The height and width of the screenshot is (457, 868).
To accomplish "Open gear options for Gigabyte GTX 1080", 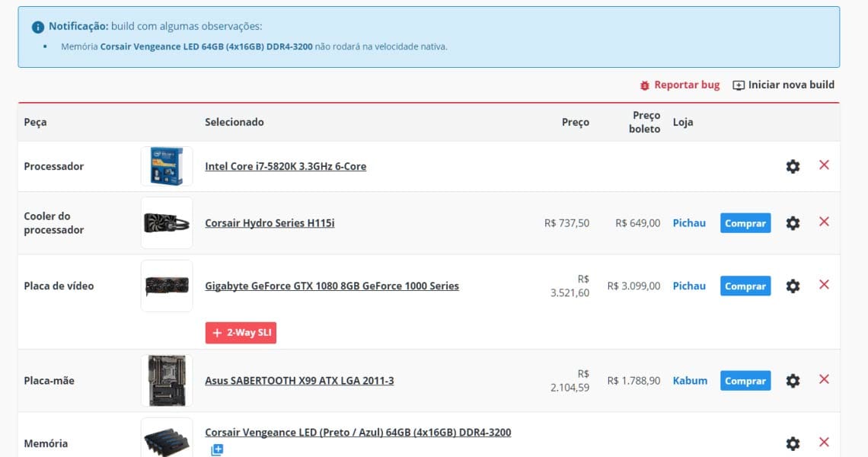I will point(793,286).
